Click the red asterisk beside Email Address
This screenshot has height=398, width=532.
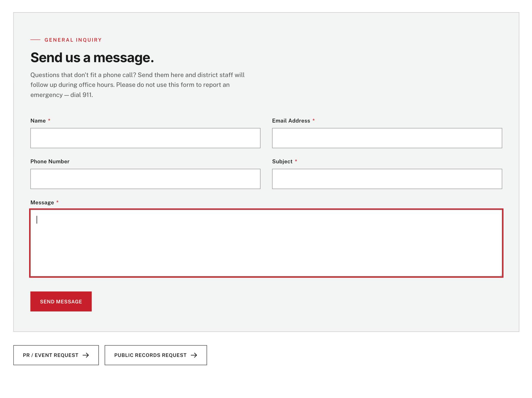tap(314, 120)
